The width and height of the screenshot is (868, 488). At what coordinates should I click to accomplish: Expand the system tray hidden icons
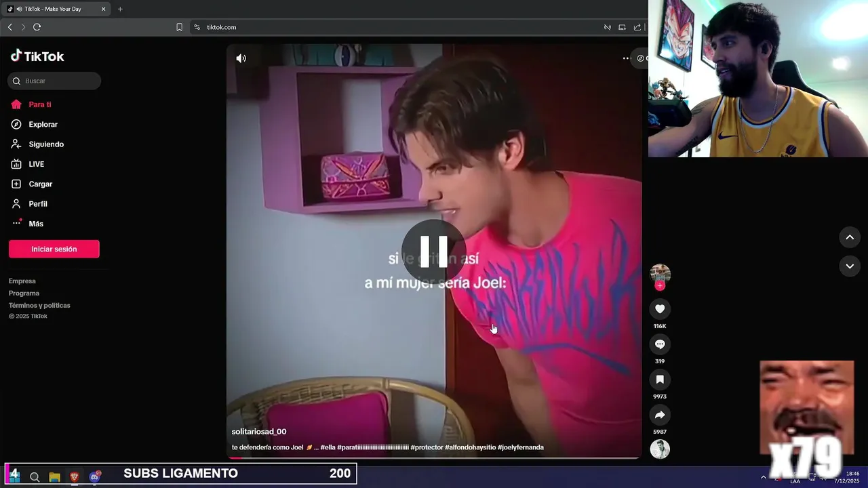point(763,477)
